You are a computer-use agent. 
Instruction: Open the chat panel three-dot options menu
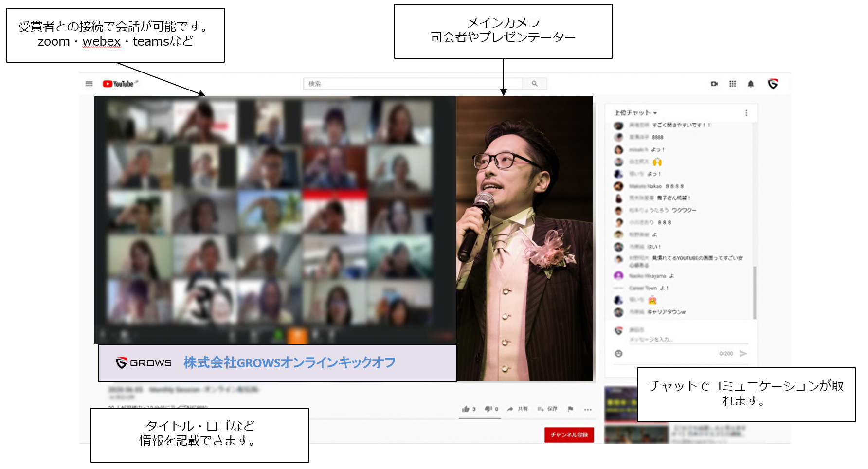[x=746, y=113]
